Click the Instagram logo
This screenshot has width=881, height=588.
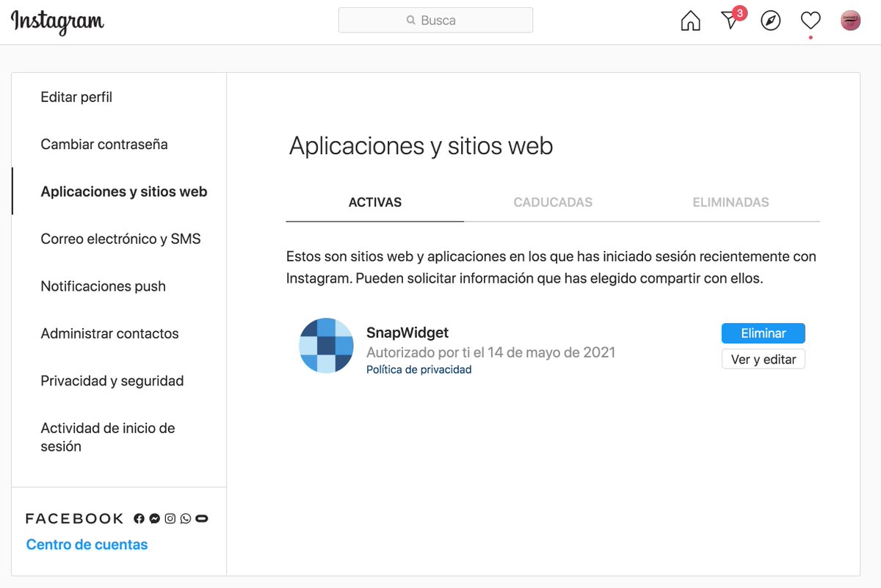click(57, 22)
